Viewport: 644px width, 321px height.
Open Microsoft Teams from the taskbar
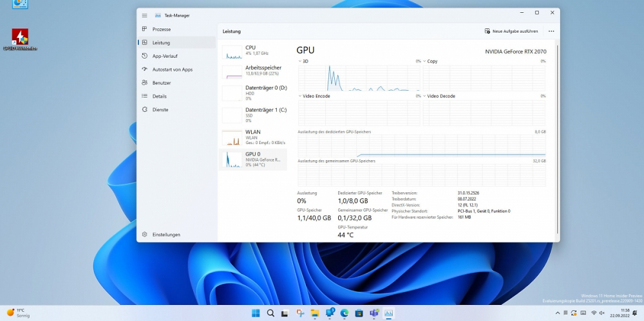[x=374, y=313]
